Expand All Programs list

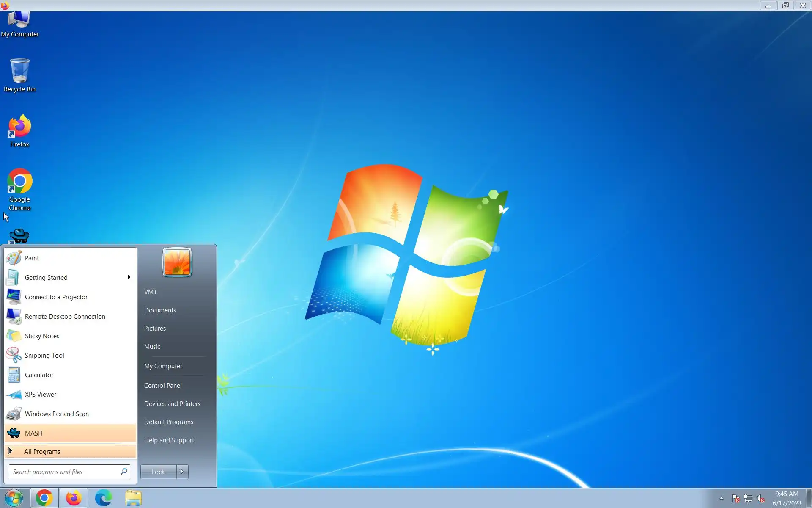[42, 452]
